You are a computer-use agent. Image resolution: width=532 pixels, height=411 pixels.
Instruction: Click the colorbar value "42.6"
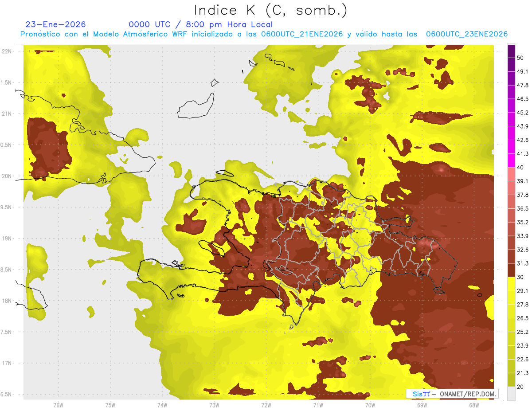pyautogui.click(x=523, y=140)
